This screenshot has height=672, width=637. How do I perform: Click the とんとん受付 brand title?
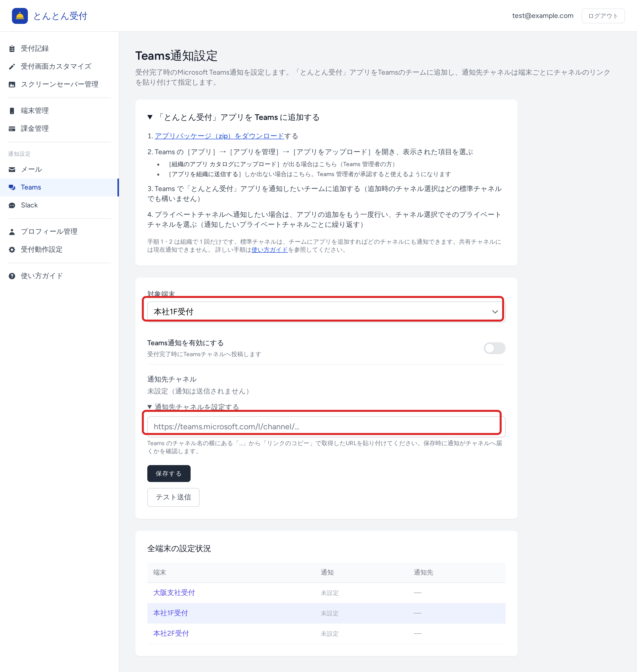coord(60,16)
